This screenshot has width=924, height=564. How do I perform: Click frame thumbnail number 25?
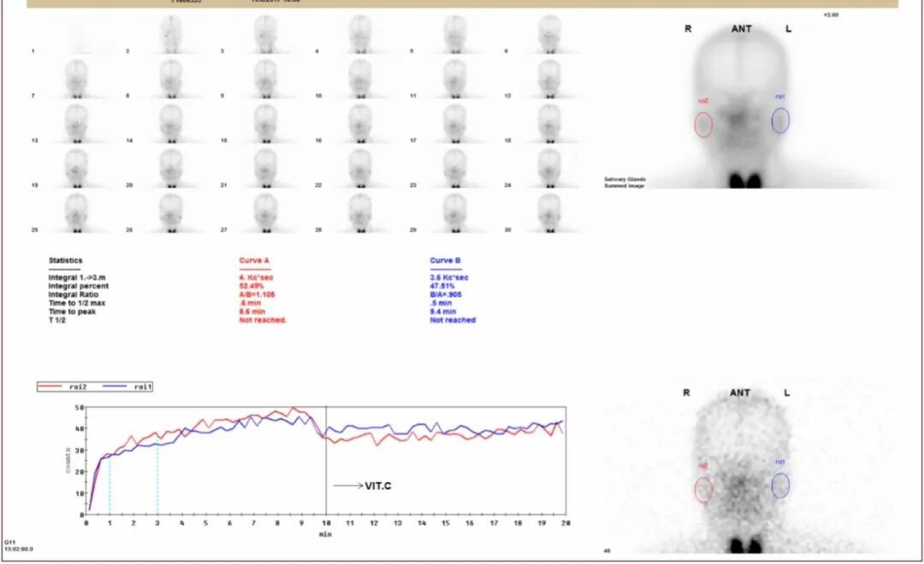pos(77,213)
